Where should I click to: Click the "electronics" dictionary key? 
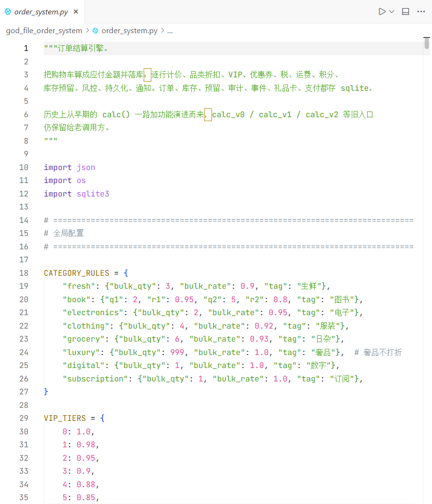pyautogui.click(x=93, y=312)
